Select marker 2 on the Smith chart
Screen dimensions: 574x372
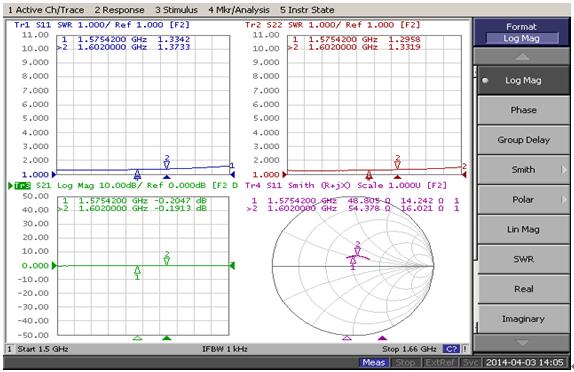[358, 249]
